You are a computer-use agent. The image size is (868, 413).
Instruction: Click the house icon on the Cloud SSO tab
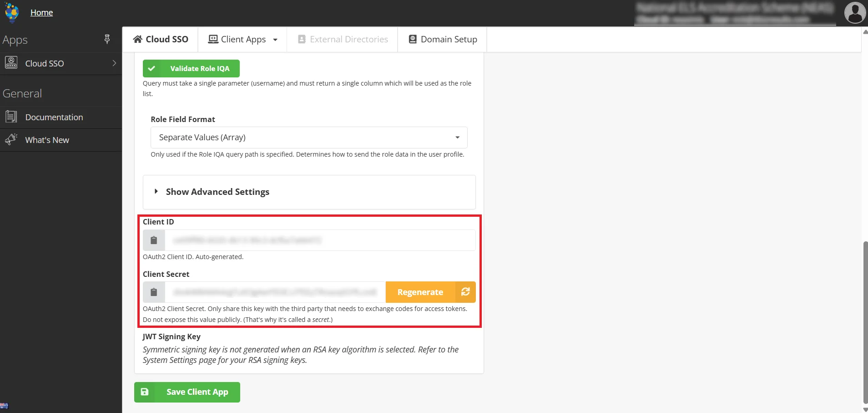pos(138,39)
